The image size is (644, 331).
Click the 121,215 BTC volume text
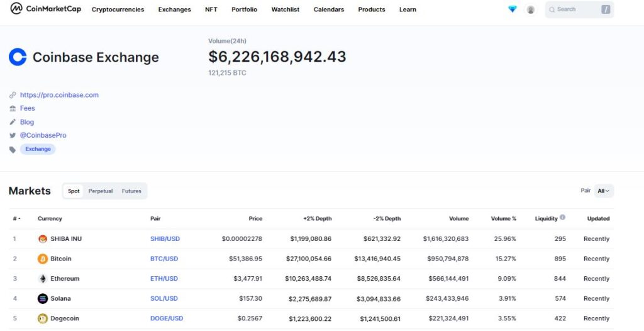(x=227, y=73)
